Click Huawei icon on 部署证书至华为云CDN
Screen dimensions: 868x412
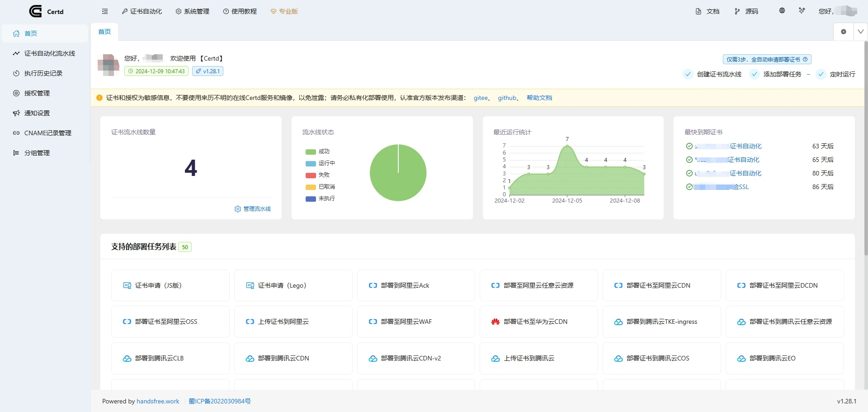(x=495, y=322)
